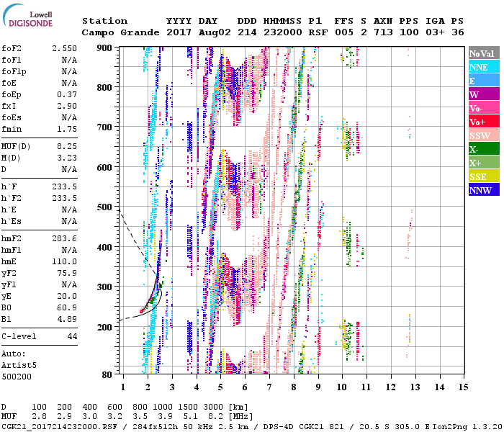Select the X- dark green swatch

(484, 149)
